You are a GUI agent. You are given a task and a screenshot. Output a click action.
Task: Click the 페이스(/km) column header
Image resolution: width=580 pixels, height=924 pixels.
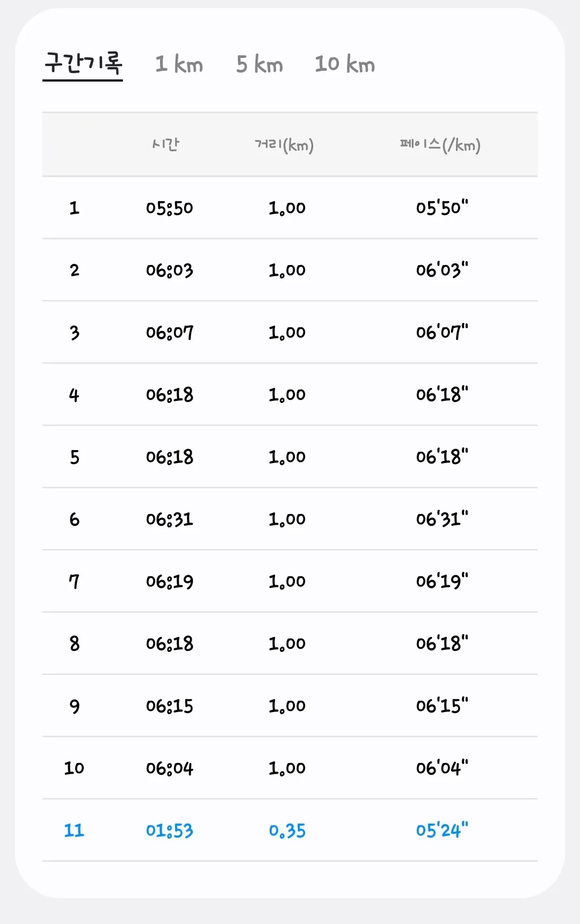point(440,145)
